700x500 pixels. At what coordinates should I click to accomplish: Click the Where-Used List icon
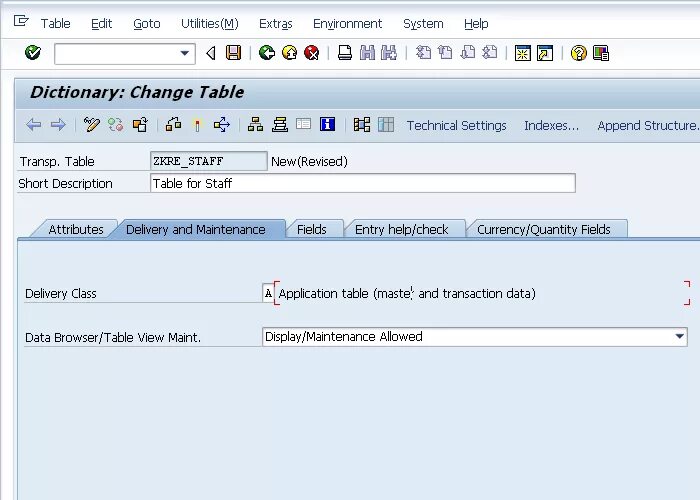pyautogui.click(x=222, y=125)
